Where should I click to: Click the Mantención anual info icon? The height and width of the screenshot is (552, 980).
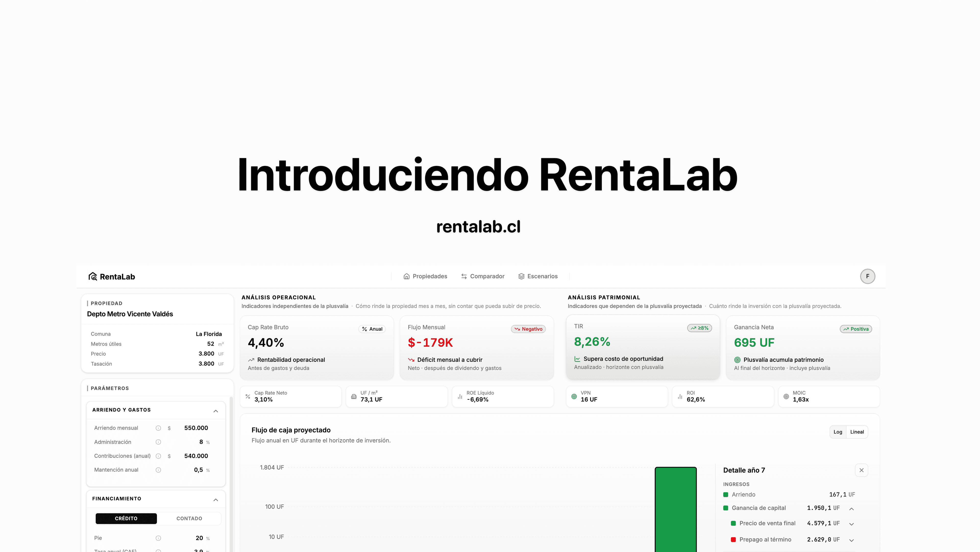[158, 470]
